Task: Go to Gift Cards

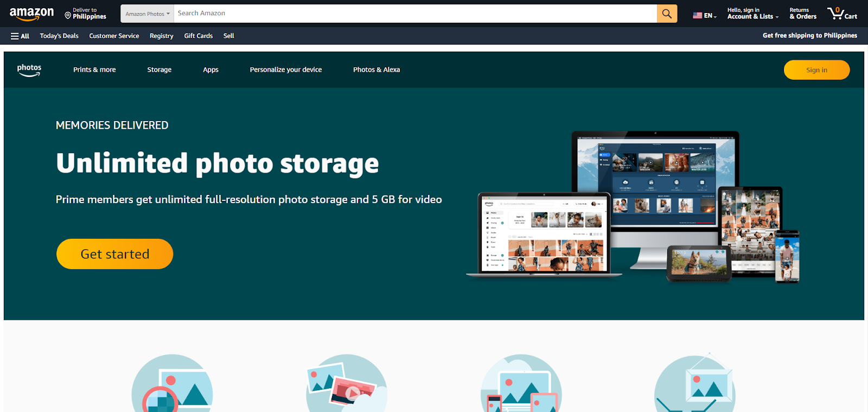Action: pos(199,36)
